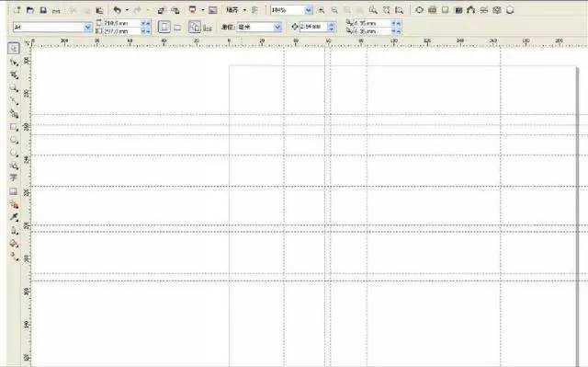The image size is (588, 367).
Task: Toggle landscape page orientation
Action: (177, 28)
